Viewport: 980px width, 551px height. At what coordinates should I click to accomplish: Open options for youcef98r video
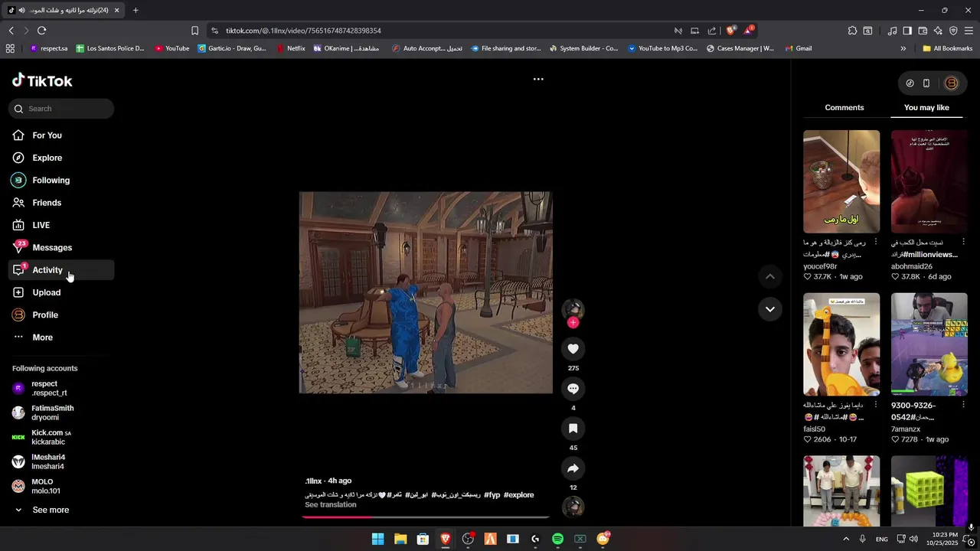coord(876,242)
